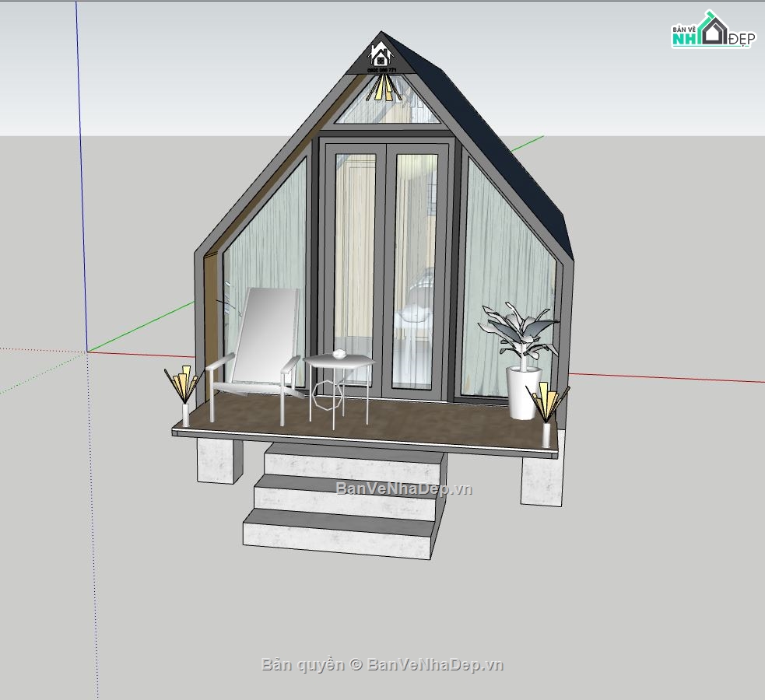Click the hexagonal side table
The width and height of the screenshot is (765, 700).
tap(339, 385)
